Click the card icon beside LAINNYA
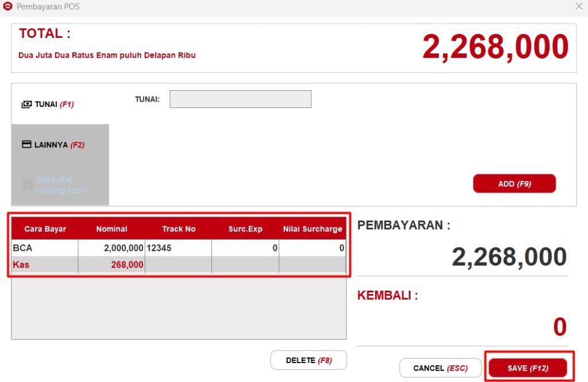588x382 pixels. click(26, 145)
